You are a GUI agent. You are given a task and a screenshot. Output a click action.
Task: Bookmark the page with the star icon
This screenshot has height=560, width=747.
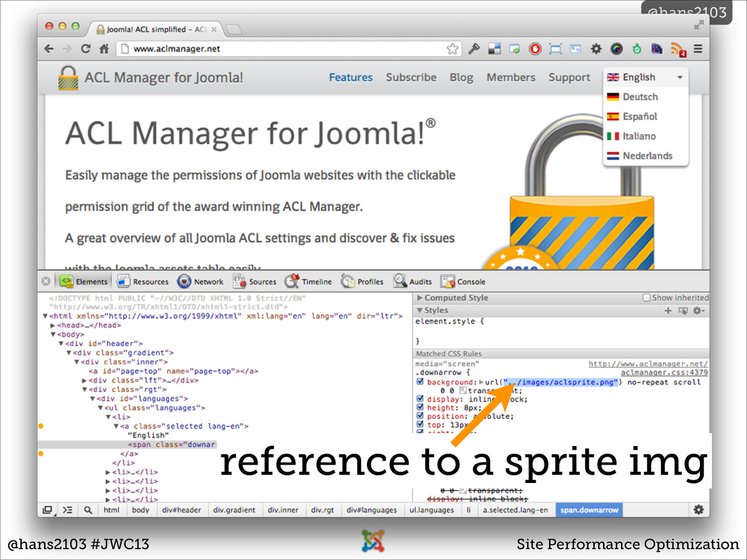pyautogui.click(x=452, y=49)
